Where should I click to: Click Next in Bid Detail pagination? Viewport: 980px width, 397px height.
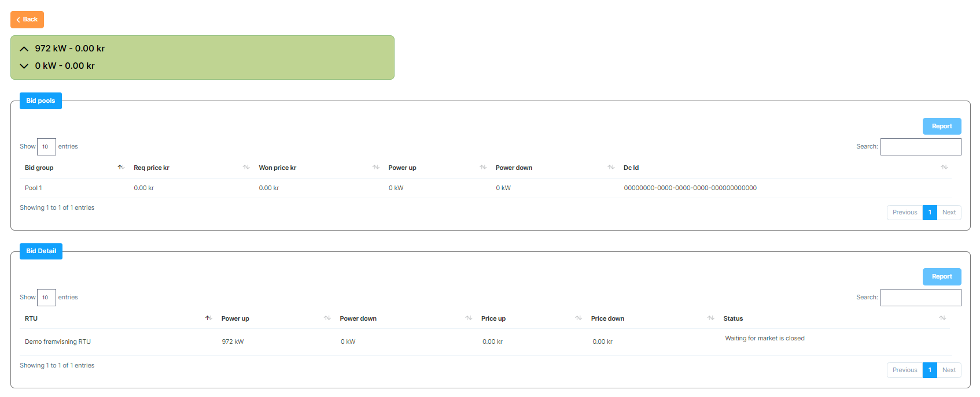point(949,370)
